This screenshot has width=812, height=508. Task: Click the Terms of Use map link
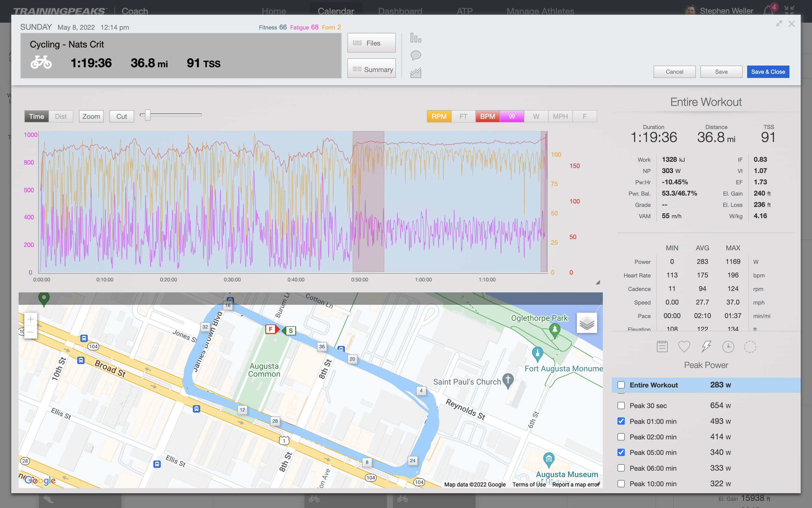pyautogui.click(x=529, y=484)
